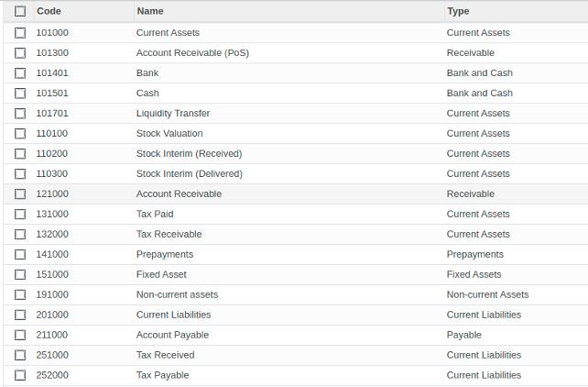Image resolution: width=588 pixels, height=387 pixels.
Task: Check the box for Cash account 101501
Action: click(x=20, y=94)
